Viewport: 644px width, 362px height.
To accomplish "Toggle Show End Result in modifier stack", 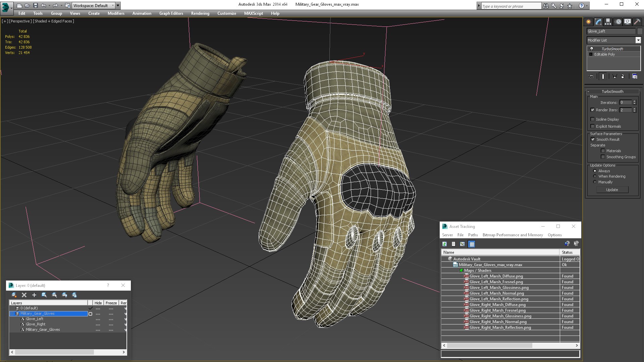I will 603,76.
